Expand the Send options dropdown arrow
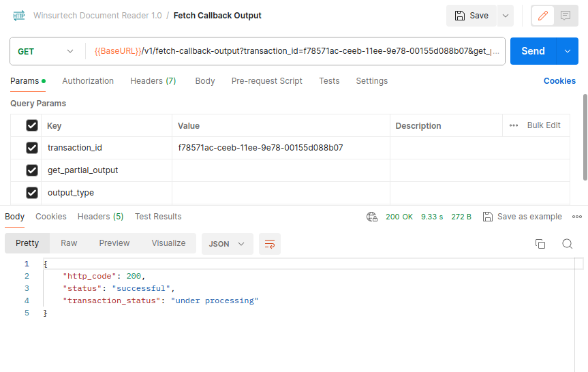The height and width of the screenshot is (372, 588). pos(568,51)
